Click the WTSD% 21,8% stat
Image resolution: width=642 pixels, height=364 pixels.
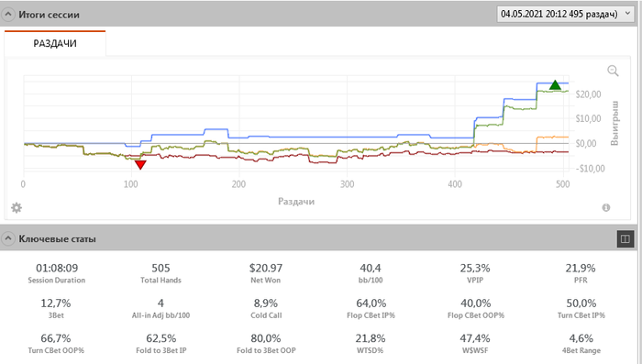(x=371, y=344)
